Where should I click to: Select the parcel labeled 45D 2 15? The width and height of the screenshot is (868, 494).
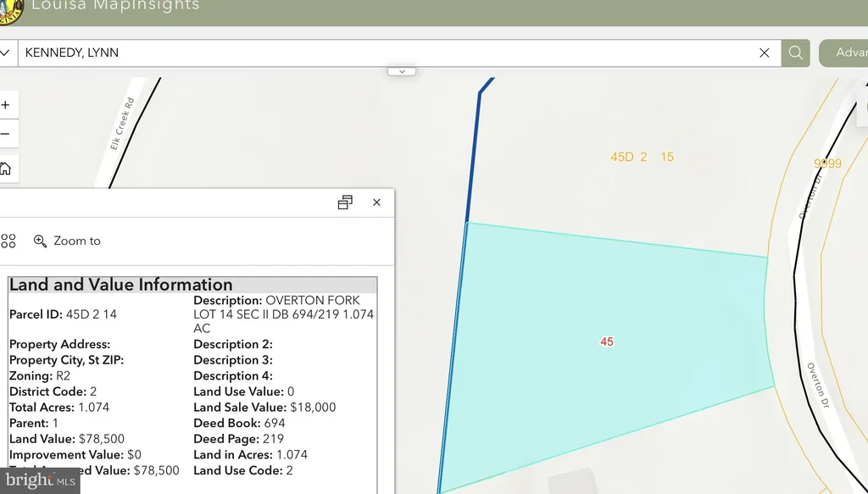[x=643, y=157]
